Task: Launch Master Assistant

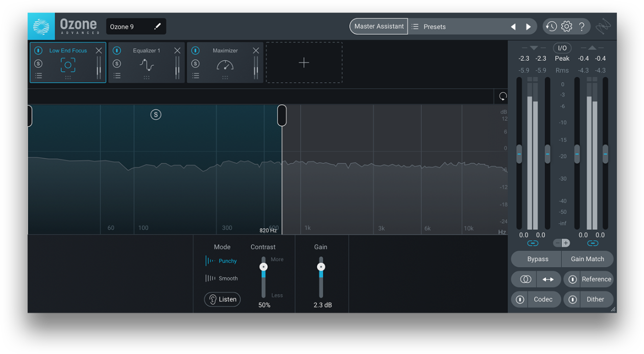Action: point(379,27)
